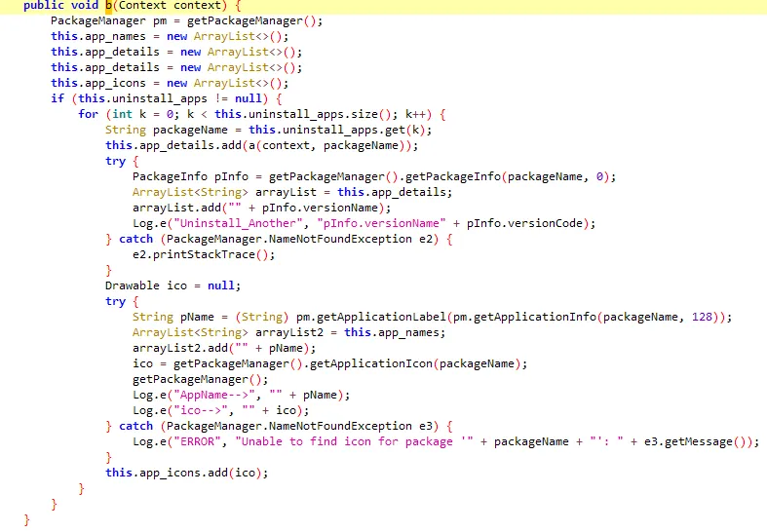
Task: Click 'printStackTrace()' call
Action: (211, 255)
